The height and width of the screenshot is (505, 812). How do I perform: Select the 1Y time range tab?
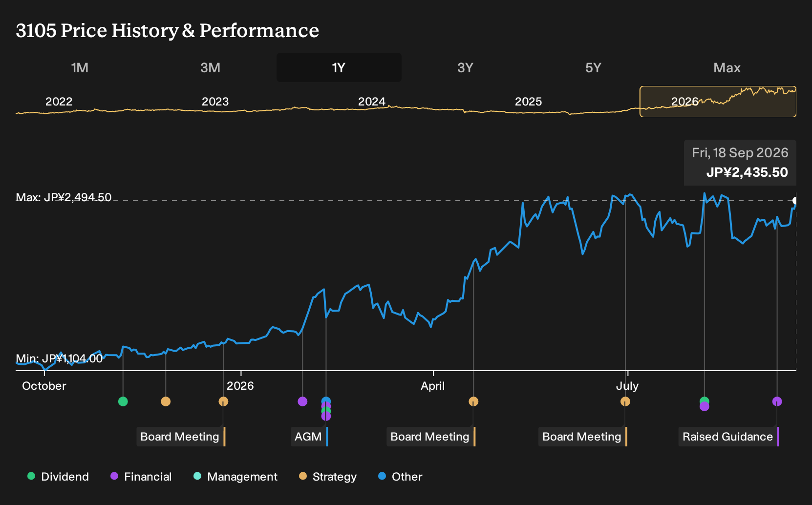(x=339, y=67)
